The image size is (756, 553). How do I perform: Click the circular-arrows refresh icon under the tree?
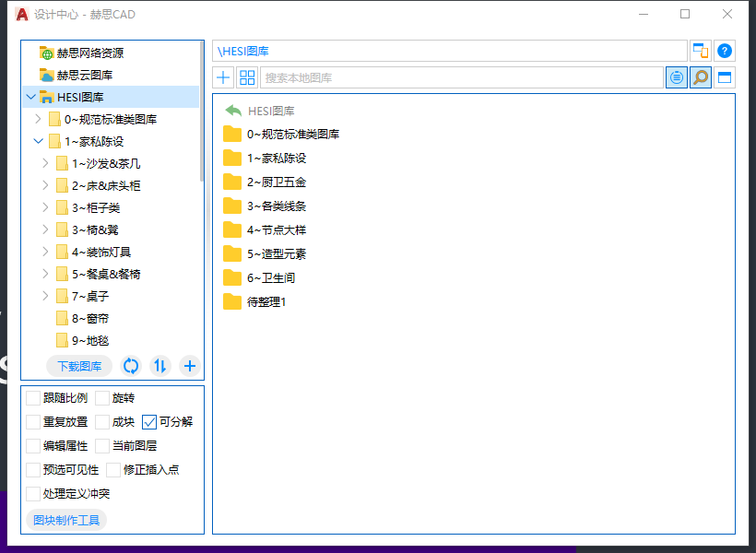[131, 367]
